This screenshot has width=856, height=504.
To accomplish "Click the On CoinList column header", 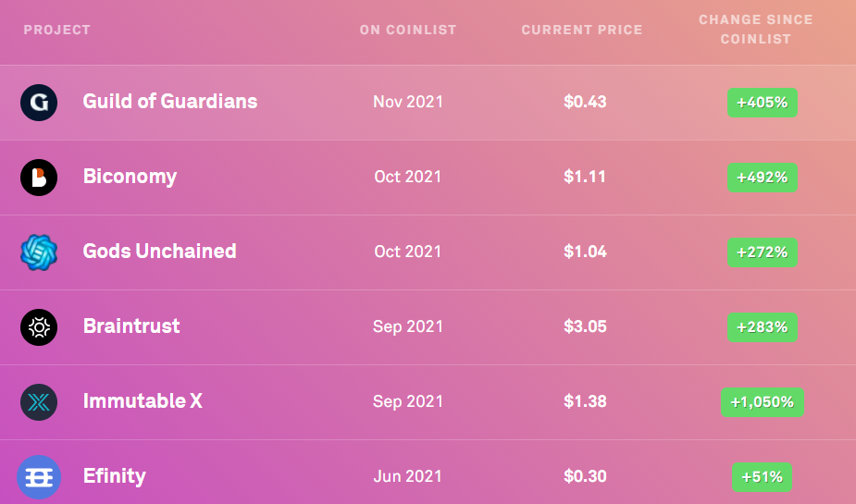I will pos(408,30).
